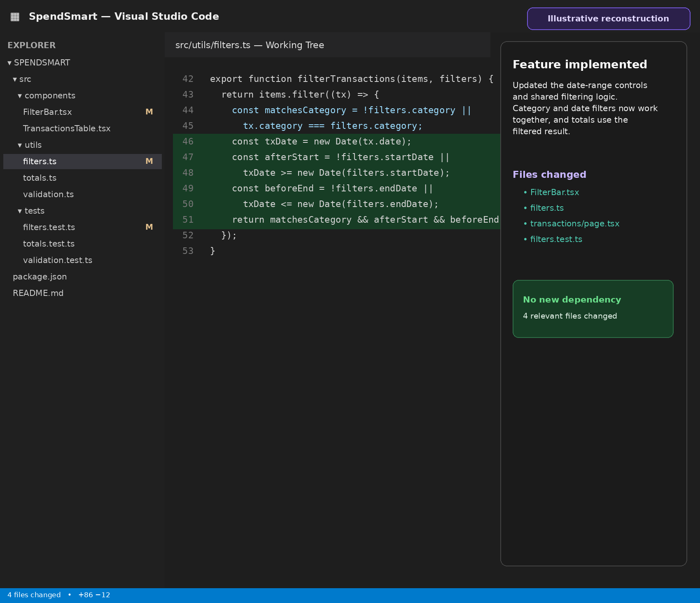Screen dimensions: 700x603
Task: Click the Feature implemented heading
Action: pos(580,65)
